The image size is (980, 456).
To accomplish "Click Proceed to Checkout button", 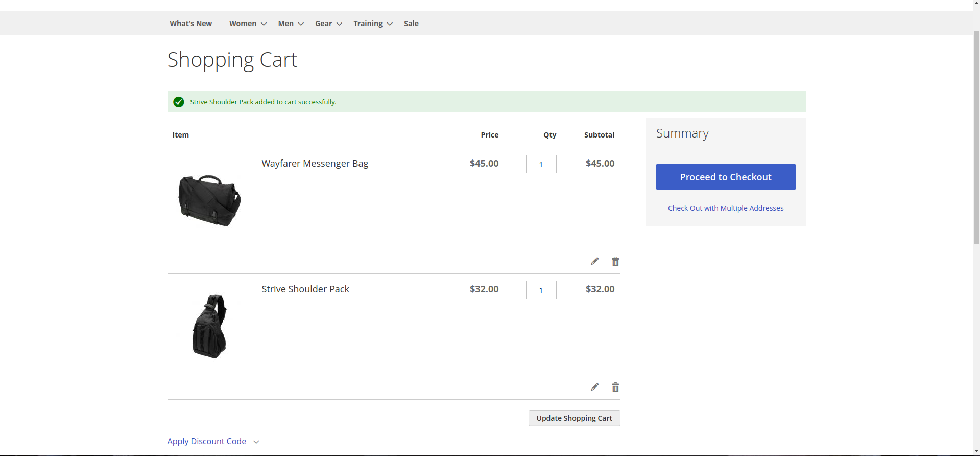I will click(x=725, y=177).
